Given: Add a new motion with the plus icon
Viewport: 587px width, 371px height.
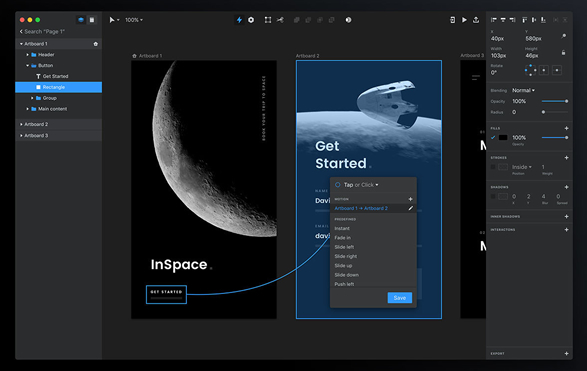Looking at the screenshot, I should tap(411, 199).
